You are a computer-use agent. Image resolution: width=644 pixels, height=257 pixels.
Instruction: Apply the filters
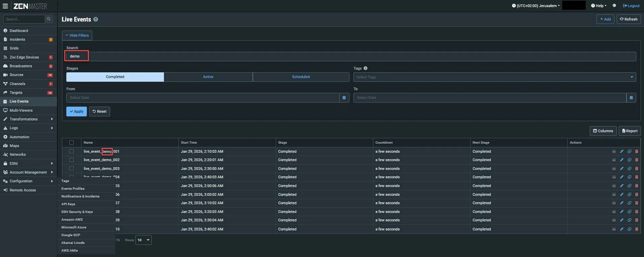[76, 111]
